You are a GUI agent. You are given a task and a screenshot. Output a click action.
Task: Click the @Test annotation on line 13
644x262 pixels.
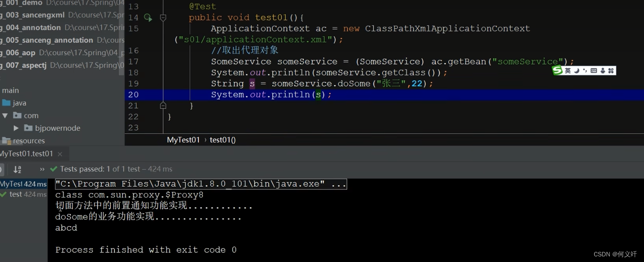click(202, 6)
